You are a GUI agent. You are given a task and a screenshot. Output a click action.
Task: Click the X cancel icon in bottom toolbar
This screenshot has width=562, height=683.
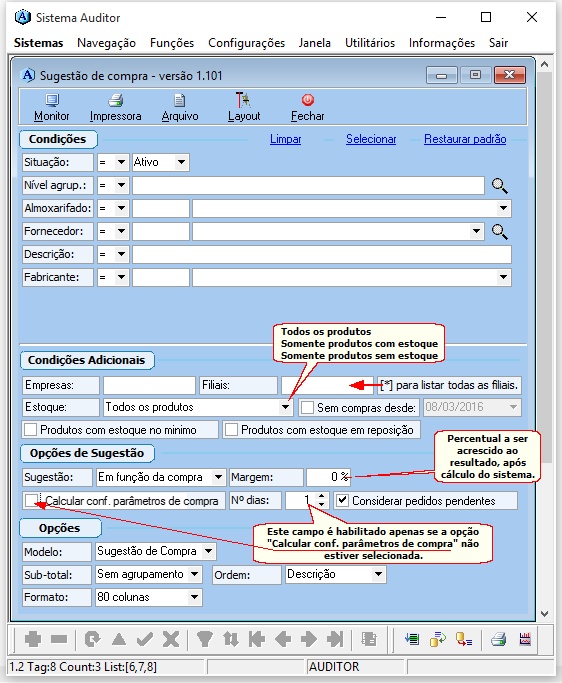(171, 639)
